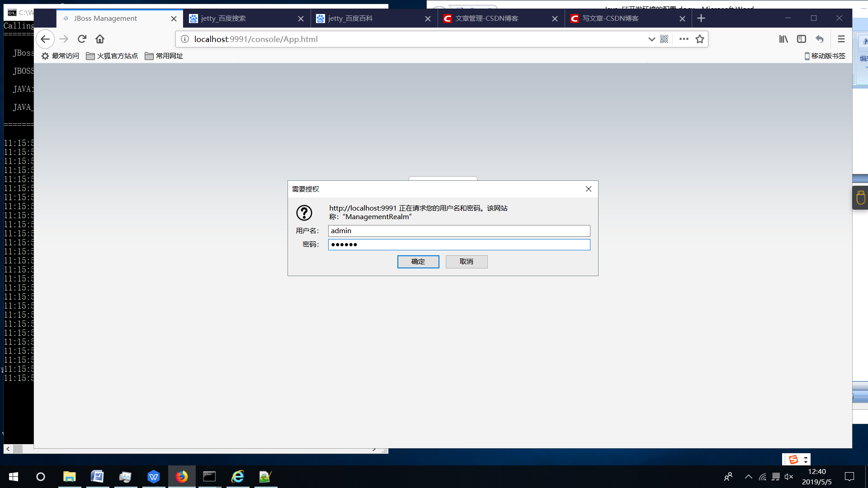868x488 pixels.
Task: Open the command prompt taskbar icon
Action: (x=209, y=477)
